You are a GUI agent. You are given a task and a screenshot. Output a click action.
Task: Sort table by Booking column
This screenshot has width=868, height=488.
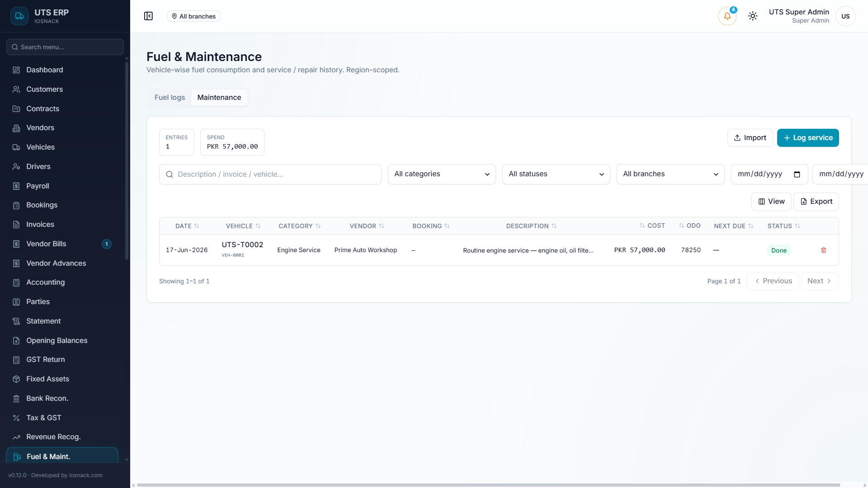click(431, 226)
